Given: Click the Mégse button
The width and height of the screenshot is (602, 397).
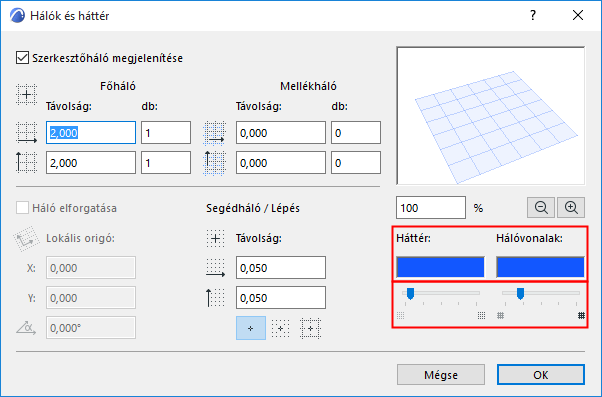Looking at the screenshot, I should (441, 375).
